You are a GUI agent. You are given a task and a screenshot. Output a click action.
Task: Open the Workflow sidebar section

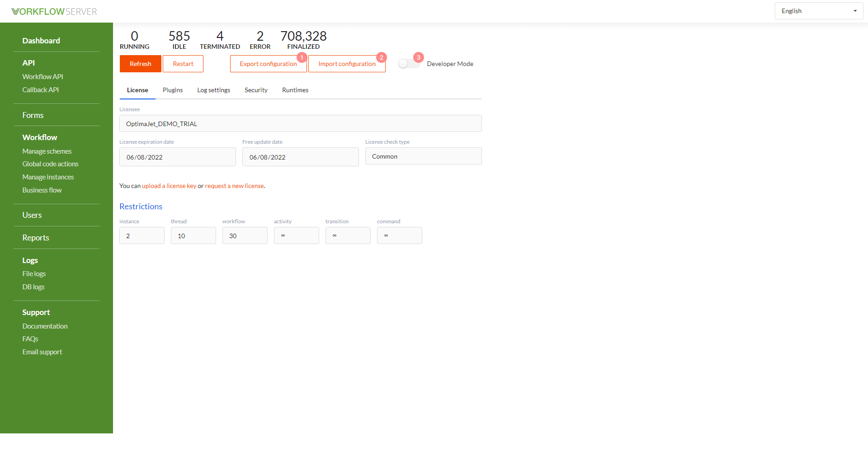(x=40, y=137)
